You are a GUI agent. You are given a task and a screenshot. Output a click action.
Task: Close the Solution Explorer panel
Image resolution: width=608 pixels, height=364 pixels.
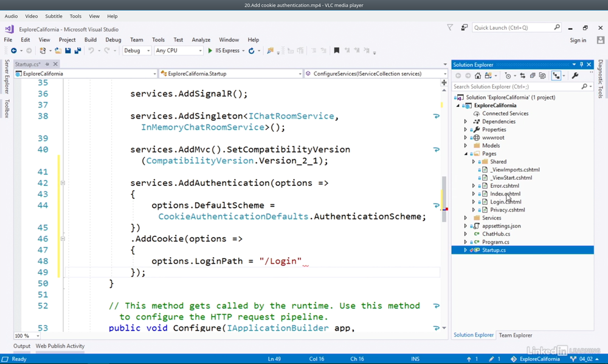(589, 65)
